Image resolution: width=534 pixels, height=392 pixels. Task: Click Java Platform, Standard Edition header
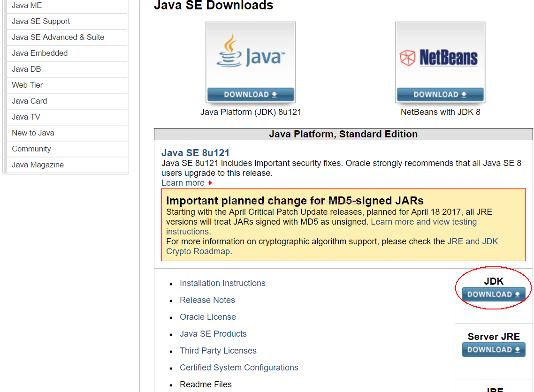point(343,134)
